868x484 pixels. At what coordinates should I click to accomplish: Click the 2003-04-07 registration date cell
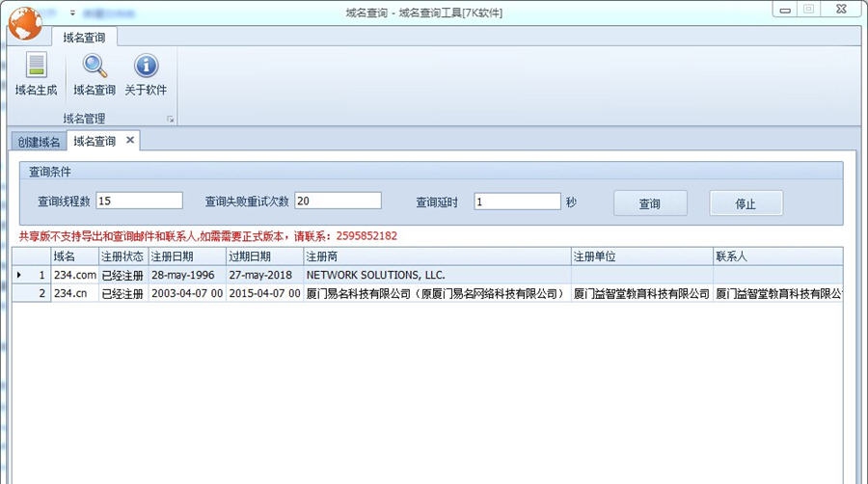click(x=188, y=293)
